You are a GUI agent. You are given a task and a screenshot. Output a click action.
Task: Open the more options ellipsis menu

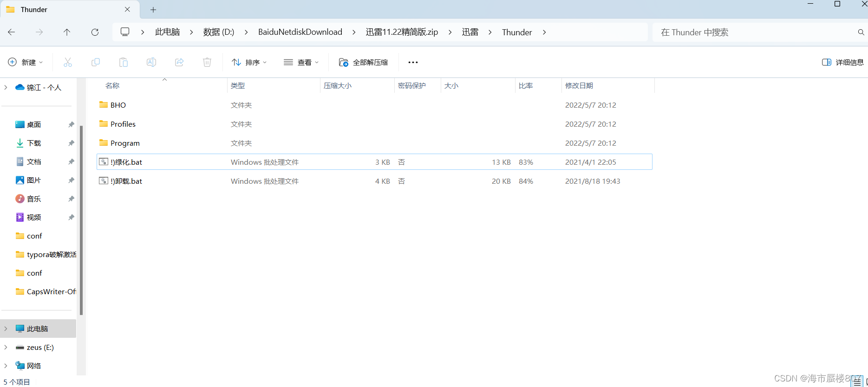[x=413, y=62]
